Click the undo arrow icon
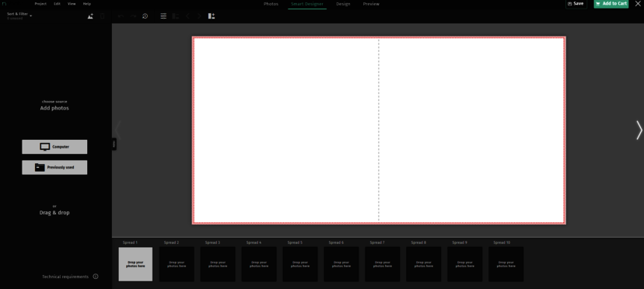The image size is (644, 289). [x=121, y=16]
